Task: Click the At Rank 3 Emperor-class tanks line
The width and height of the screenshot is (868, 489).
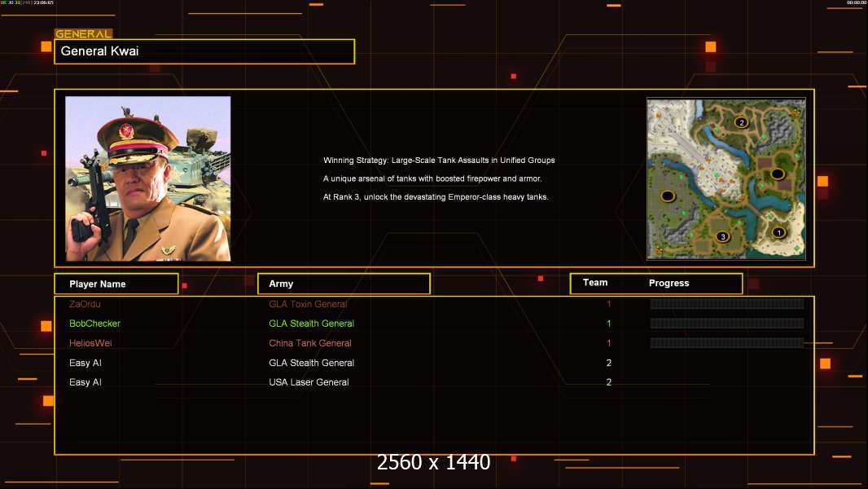Action: [436, 196]
